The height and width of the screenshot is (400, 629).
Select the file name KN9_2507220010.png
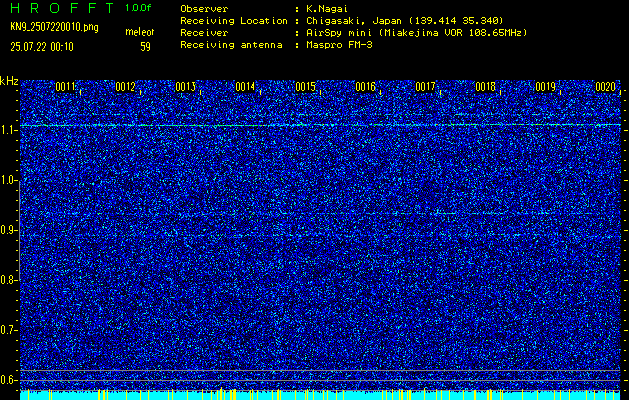pos(54,28)
